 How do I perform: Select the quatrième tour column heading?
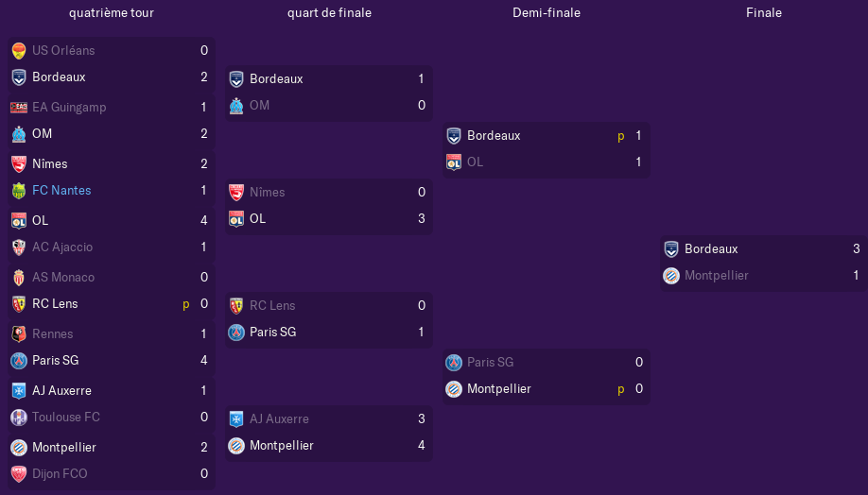click(x=112, y=12)
